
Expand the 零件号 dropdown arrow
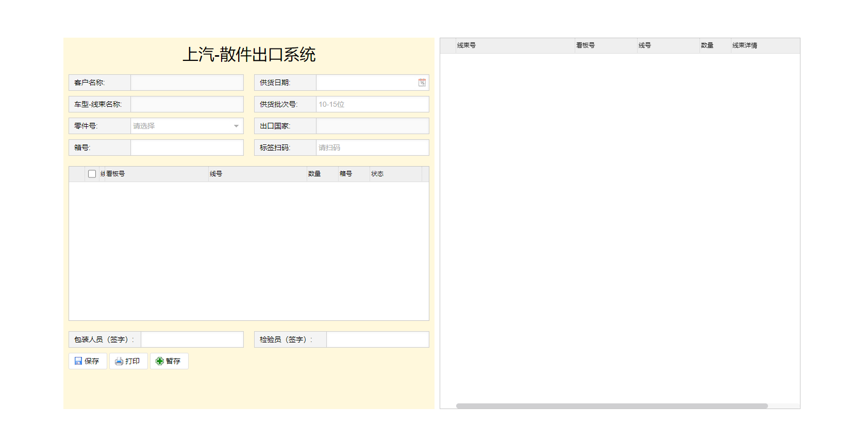[x=236, y=126]
